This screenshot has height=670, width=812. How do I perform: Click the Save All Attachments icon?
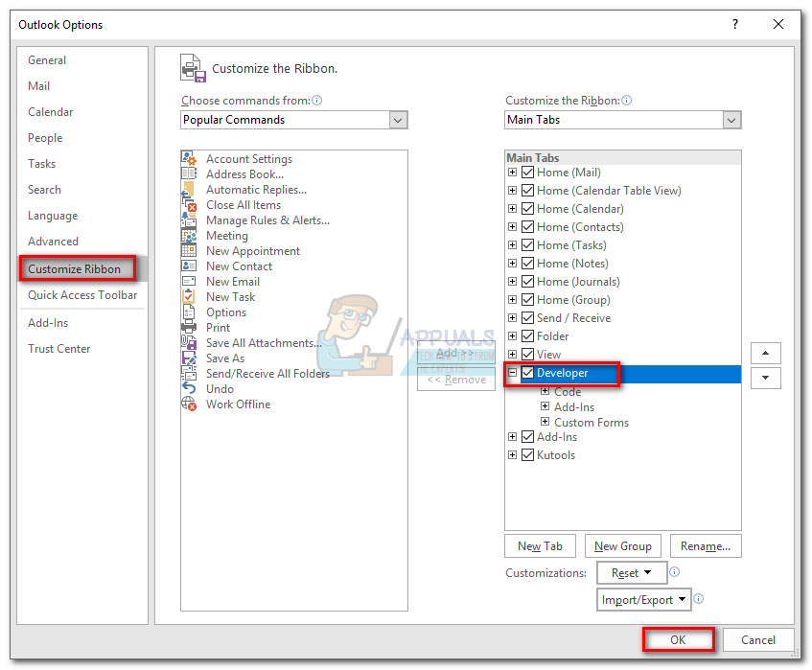[x=189, y=343]
